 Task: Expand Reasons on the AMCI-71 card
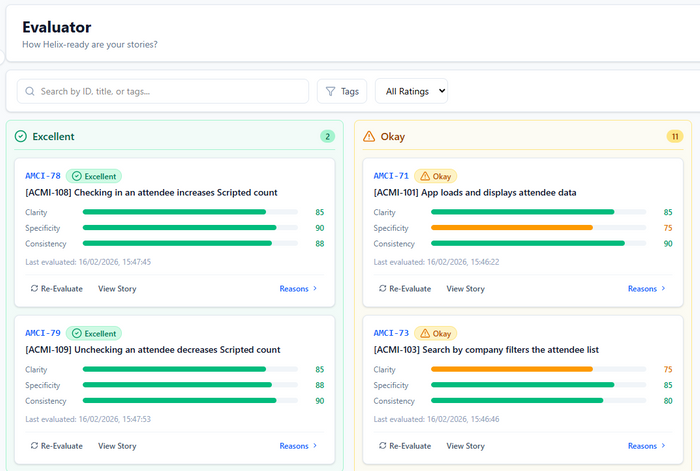click(646, 289)
